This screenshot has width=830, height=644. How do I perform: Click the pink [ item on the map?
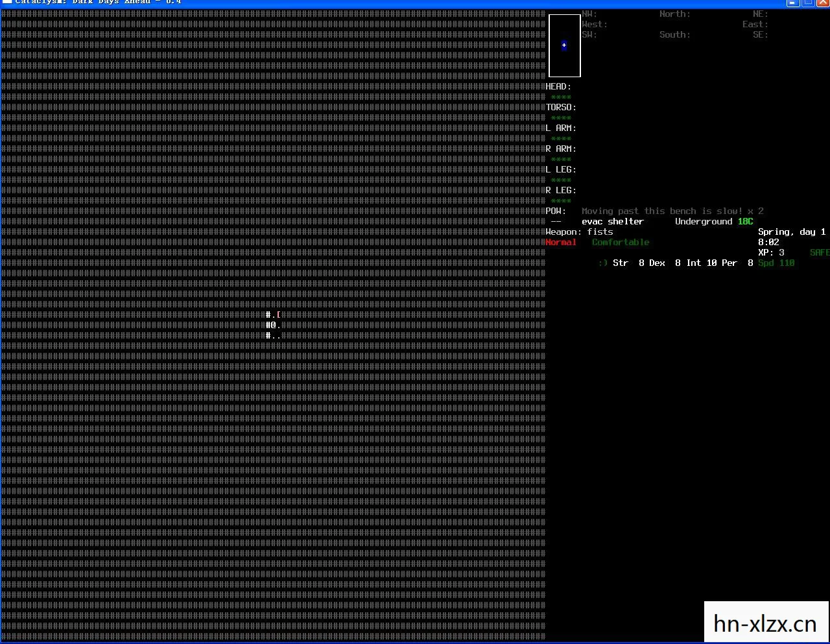tap(279, 315)
